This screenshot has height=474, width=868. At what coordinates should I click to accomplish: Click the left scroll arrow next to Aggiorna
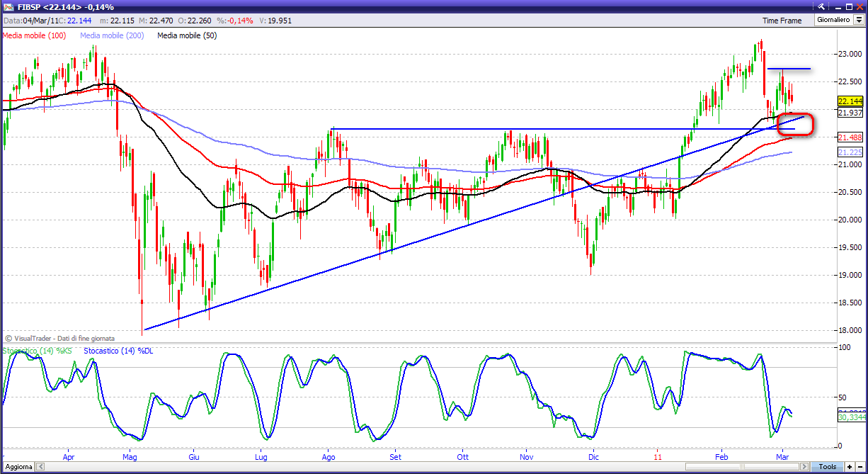40,466
